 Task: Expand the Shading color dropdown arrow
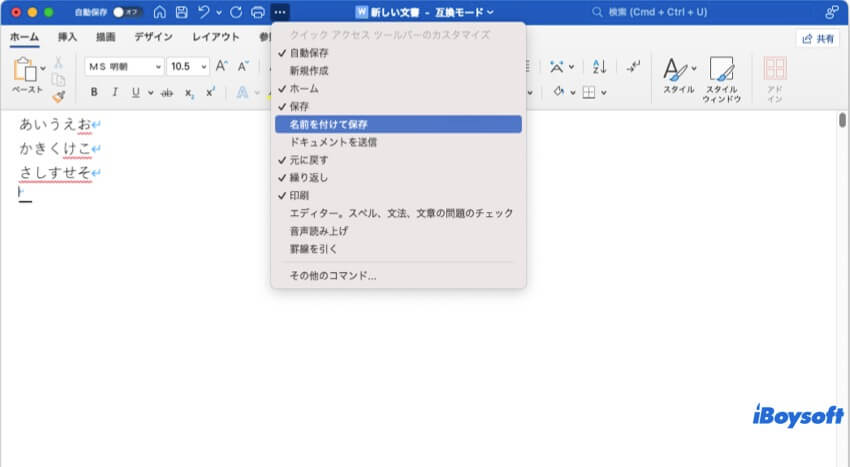(572, 93)
